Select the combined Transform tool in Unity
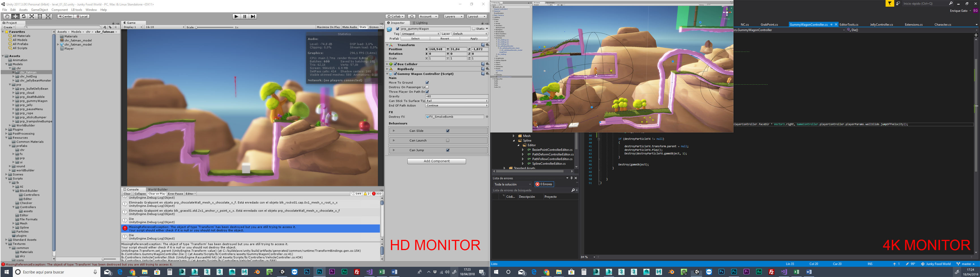 pyautogui.click(x=48, y=16)
